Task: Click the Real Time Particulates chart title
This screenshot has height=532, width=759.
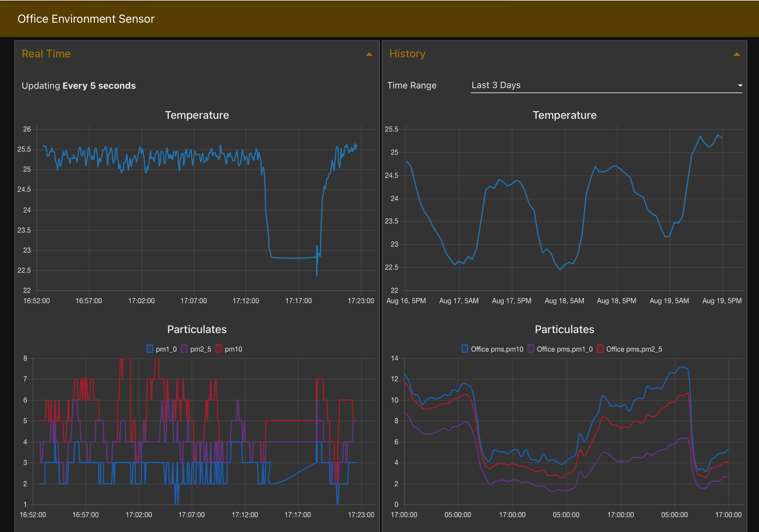Action: coord(197,329)
